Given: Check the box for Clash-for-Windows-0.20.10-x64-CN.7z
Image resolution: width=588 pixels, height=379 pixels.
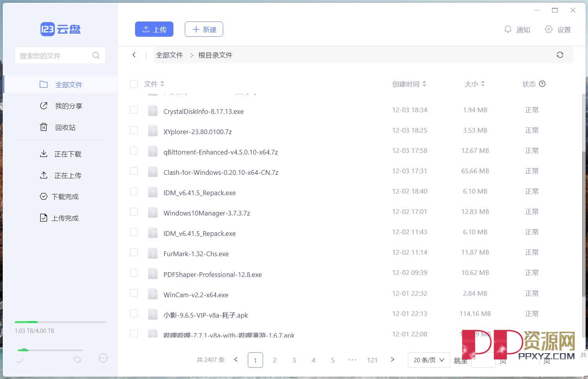Looking at the screenshot, I should (134, 171).
